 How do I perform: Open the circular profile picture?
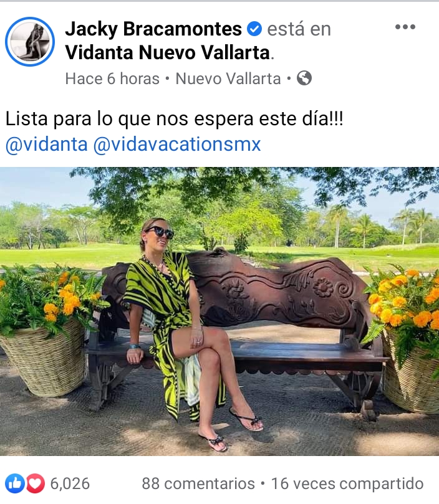[x=30, y=42]
